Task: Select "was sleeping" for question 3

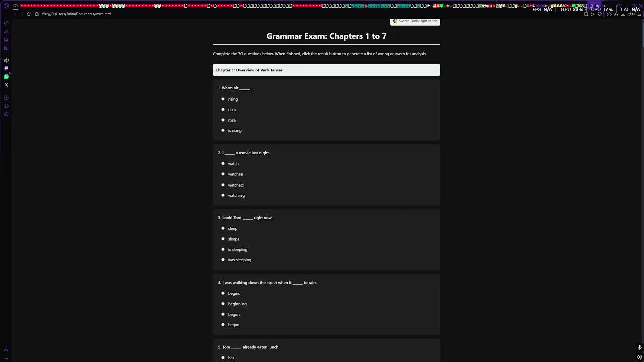Action: pos(223,260)
